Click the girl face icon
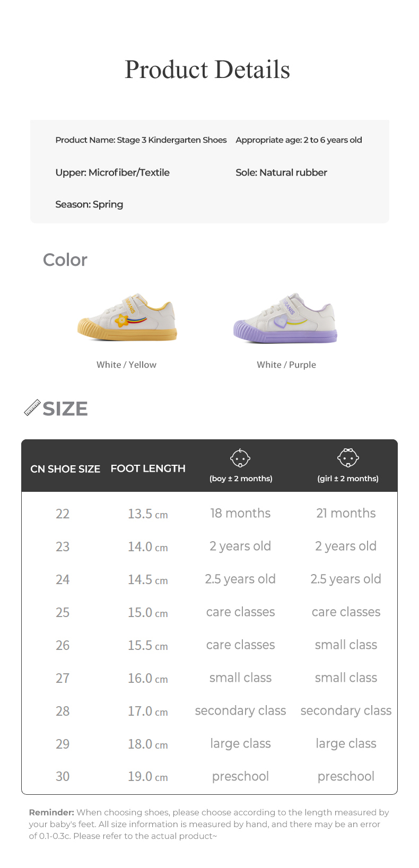 pos(348,457)
